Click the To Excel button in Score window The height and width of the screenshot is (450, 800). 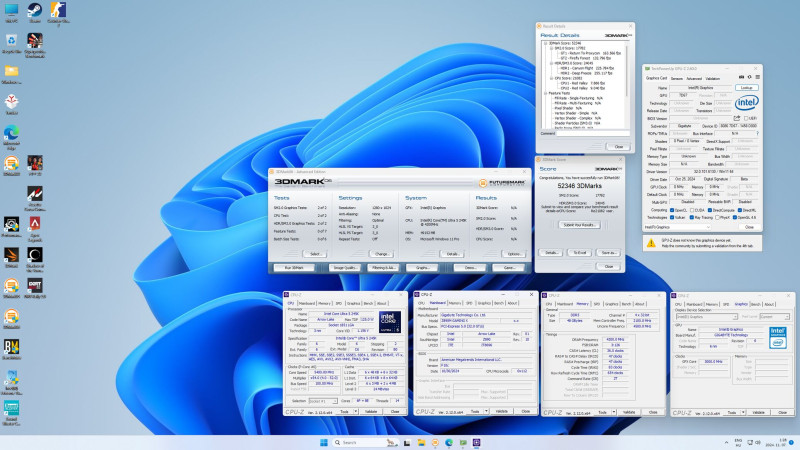(580, 253)
